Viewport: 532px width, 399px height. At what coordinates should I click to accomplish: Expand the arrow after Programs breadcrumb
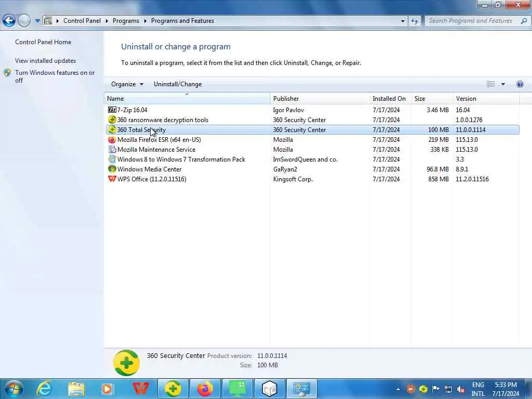pyautogui.click(x=145, y=21)
